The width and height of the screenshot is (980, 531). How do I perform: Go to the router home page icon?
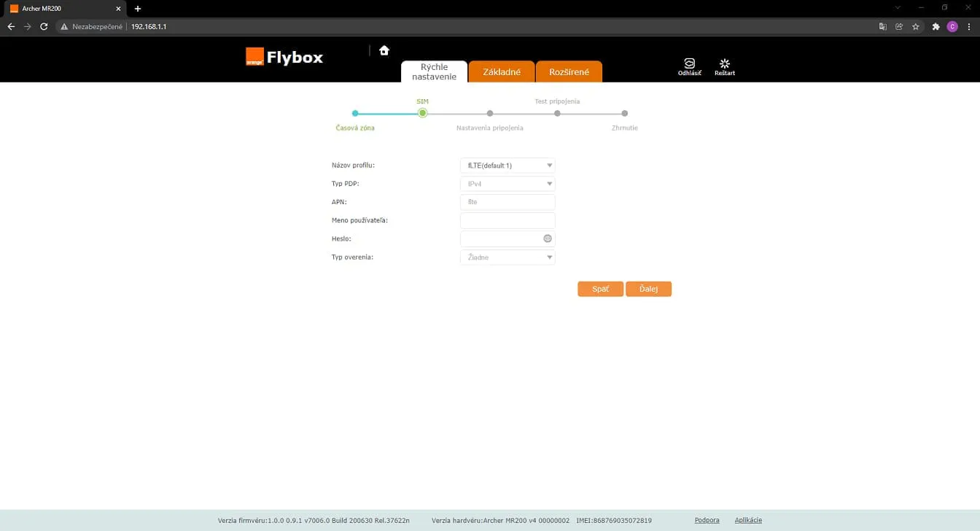click(x=384, y=50)
